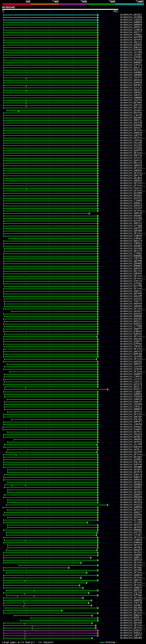
Task: Select the UniRef100_C1BQQ7 label
Action: click(x=131, y=392)
